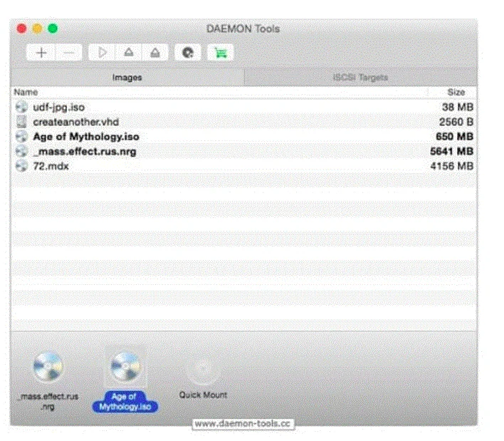Select Age of Mythology.iso list row

click(243, 137)
